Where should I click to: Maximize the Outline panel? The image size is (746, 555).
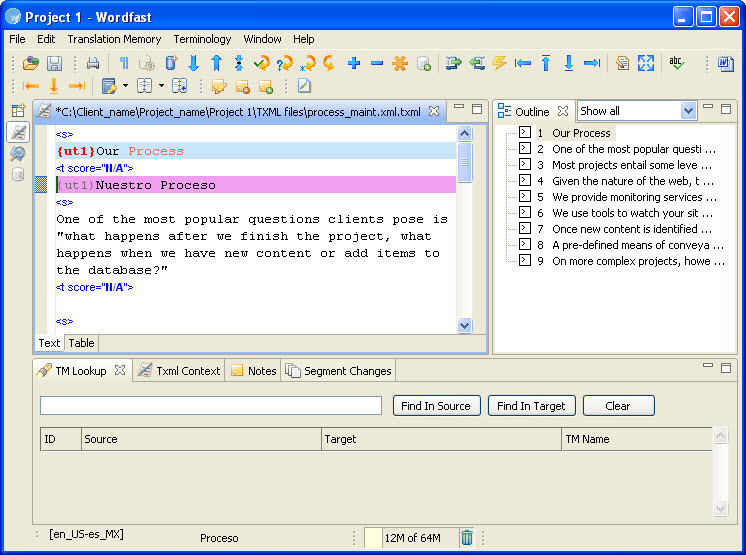pos(726,109)
